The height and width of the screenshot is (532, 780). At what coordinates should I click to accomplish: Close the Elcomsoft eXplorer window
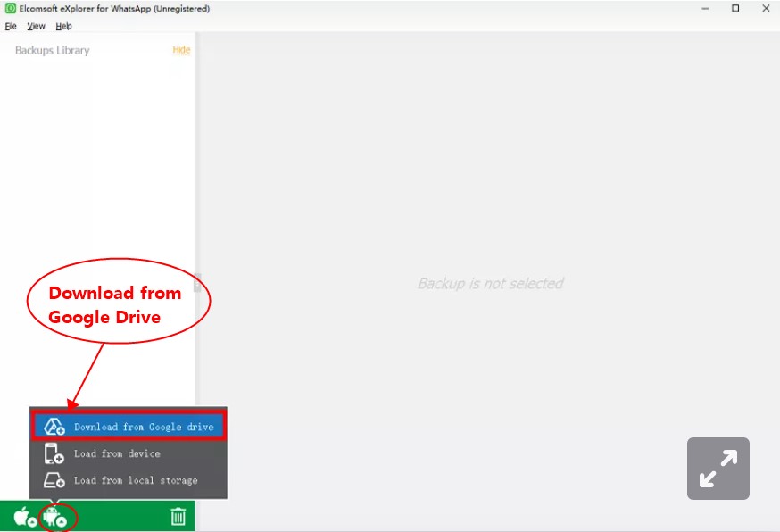765,9
